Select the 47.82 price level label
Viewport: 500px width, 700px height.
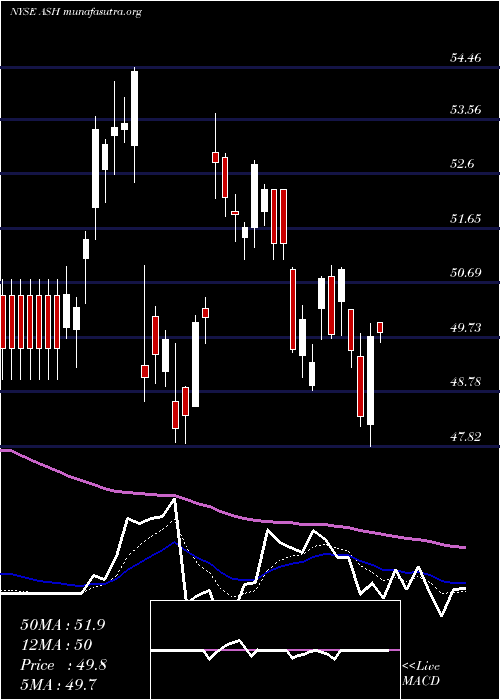[x=465, y=437]
